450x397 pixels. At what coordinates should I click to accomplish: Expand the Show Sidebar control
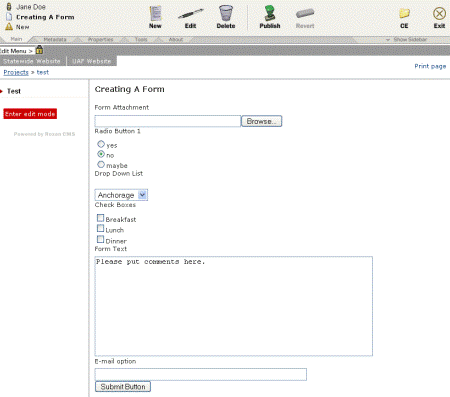[407, 39]
